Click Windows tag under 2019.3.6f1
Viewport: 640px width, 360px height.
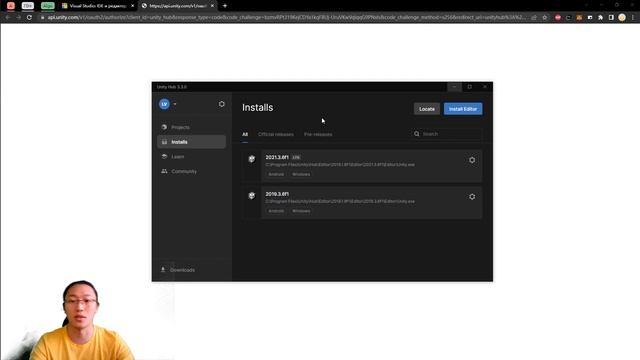(301, 211)
